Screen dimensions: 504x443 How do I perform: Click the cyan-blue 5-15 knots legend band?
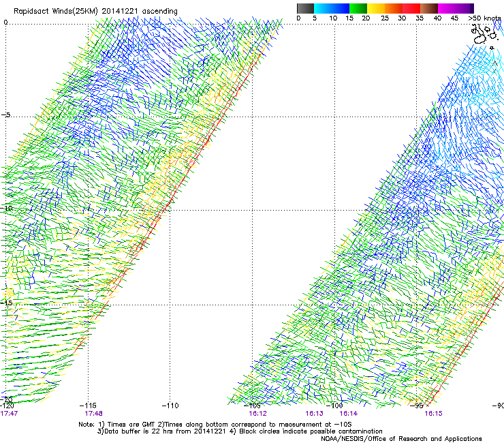pyautogui.click(x=332, y=8)
